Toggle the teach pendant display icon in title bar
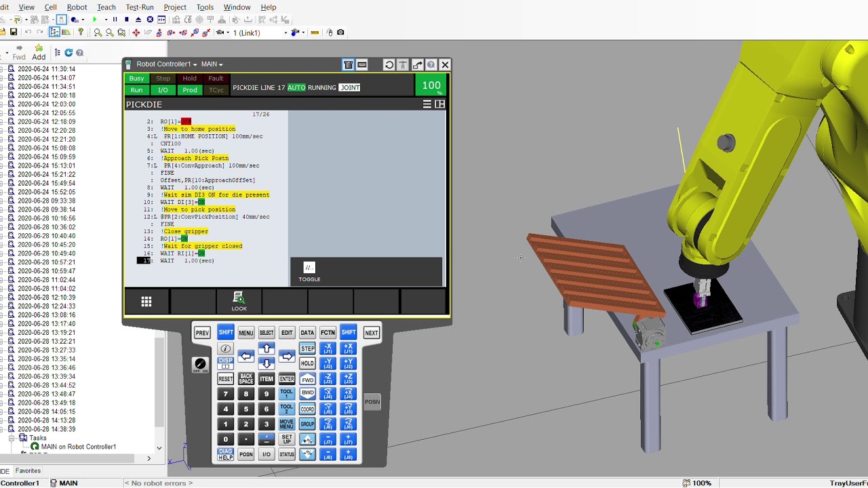The width and height of the screenshot is (868, 488). (348, 64)
